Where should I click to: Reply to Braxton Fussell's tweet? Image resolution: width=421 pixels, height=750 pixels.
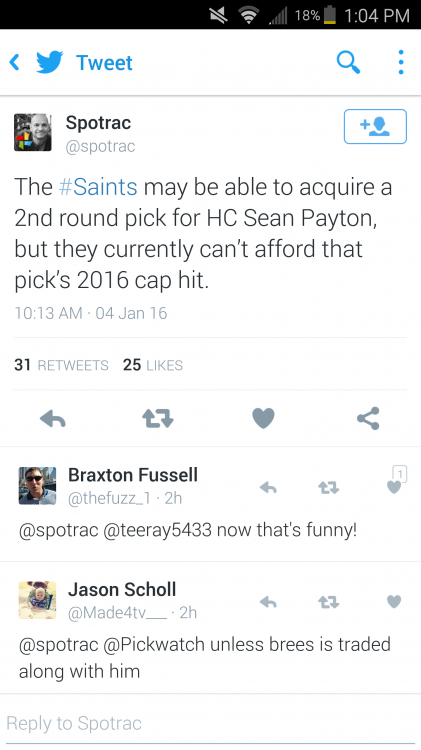click(268, 487)
